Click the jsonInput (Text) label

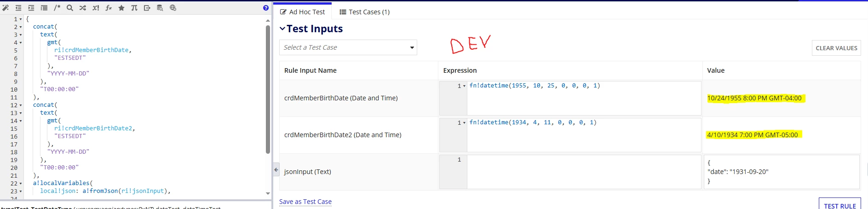pos(308,172)
